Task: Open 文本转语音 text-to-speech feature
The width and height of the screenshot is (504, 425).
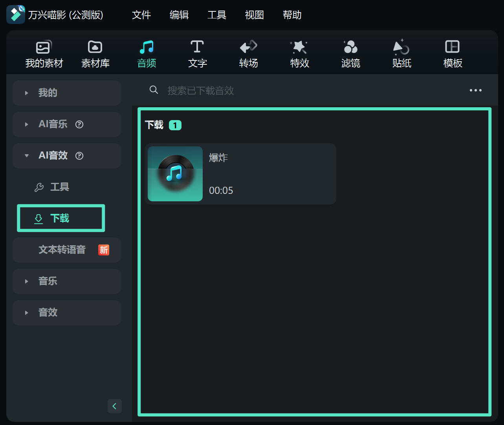Action: pyautogui.click(x=62, y=250)
